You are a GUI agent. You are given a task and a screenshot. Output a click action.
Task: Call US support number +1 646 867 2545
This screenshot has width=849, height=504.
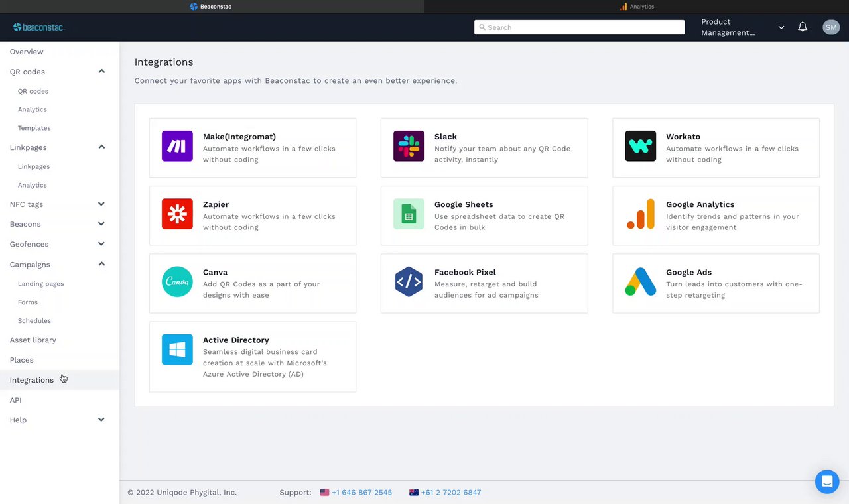(x=361, y=493)
